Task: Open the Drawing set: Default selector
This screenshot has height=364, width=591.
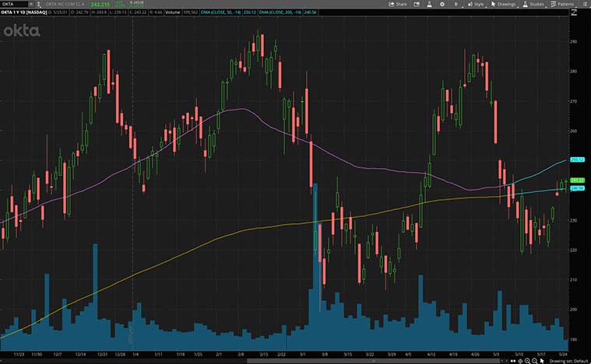Action: click(x=568, y=362)
